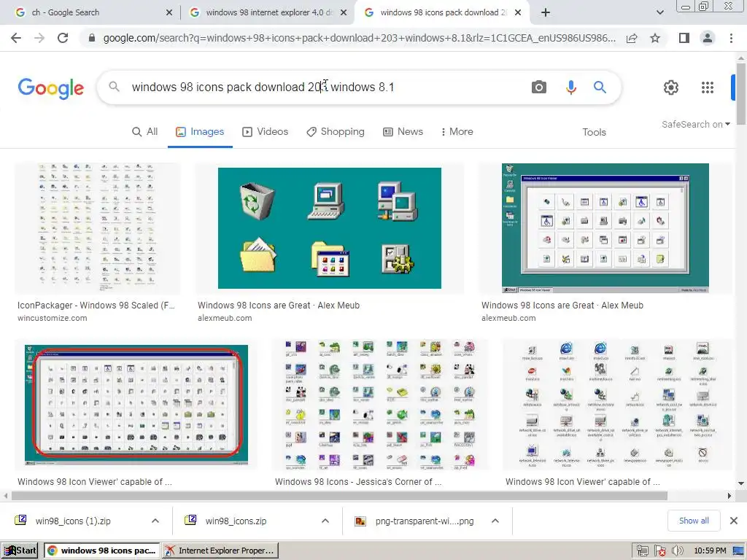Search by image with camera icon

539,87
